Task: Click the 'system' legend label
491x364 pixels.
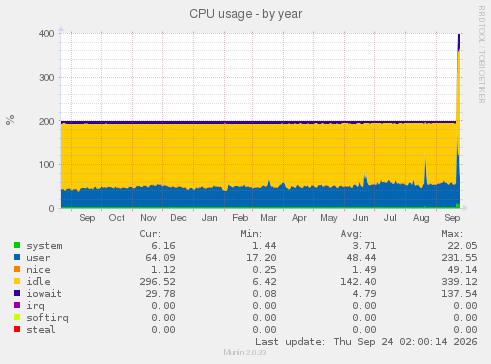Action: (44, 246)
